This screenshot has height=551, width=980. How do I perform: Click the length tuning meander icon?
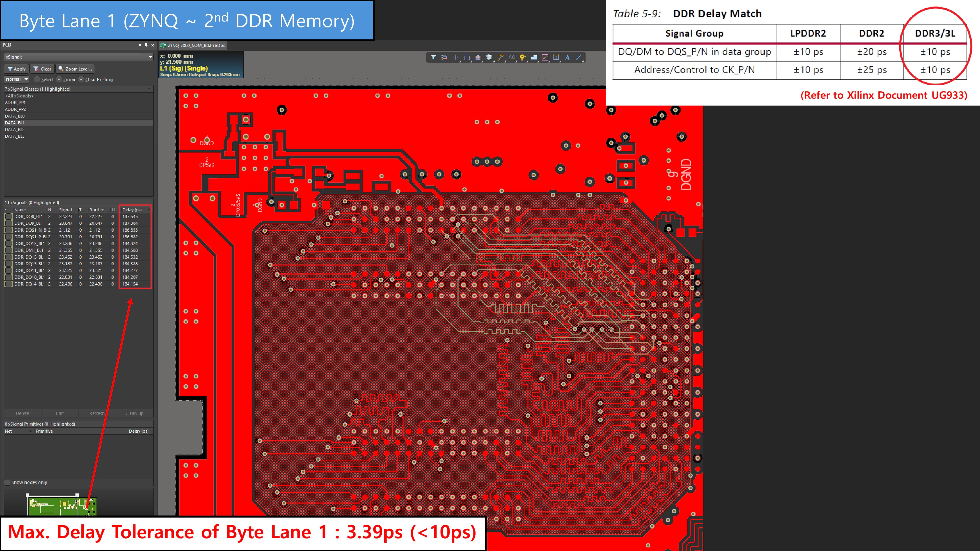(512, 57)
